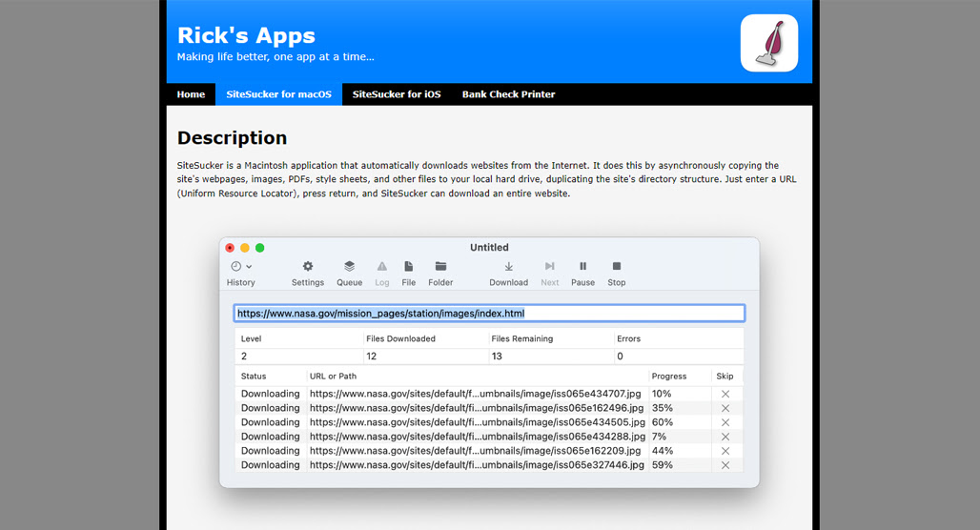The height and width of the screenshot is (530, 980).
Task: Pause the download with Pause icon
Action: (x=583, y=266)
